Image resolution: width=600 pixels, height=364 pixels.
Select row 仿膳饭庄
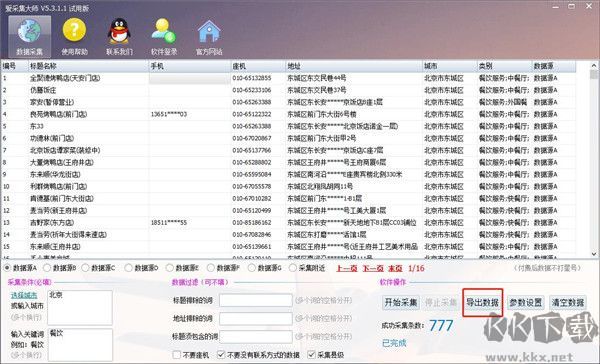(289, 90)
